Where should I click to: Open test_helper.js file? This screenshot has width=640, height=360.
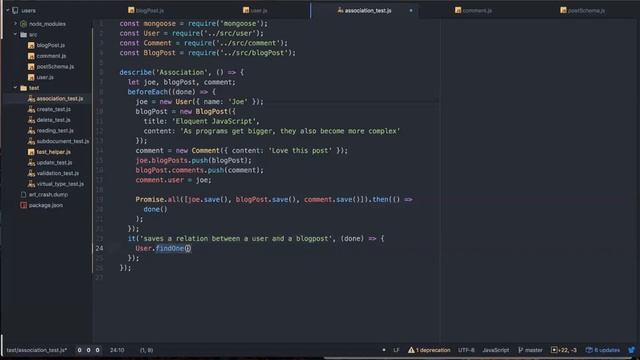[53, 152]
